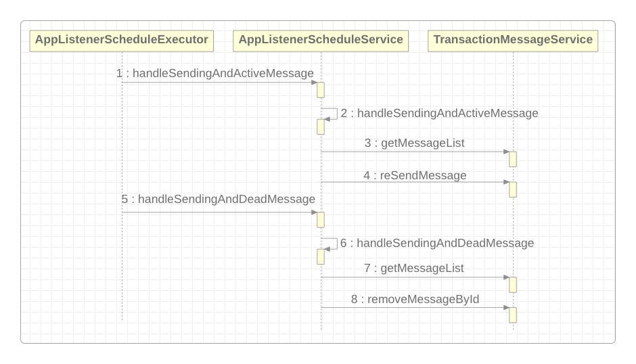The height and width of the screenshot is (364, 636).
Task: Click activation box receiving 7 : getMessageList
Action: tap(513, 285)
